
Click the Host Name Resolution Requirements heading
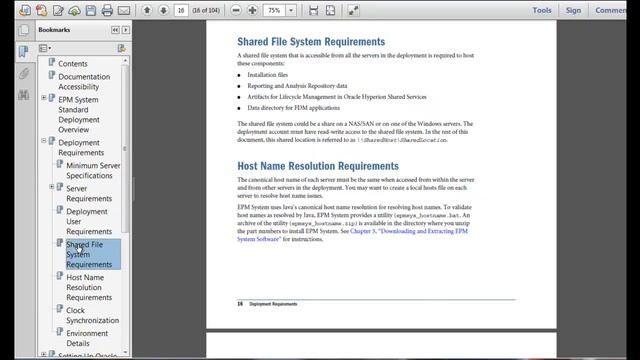point(318,166)
